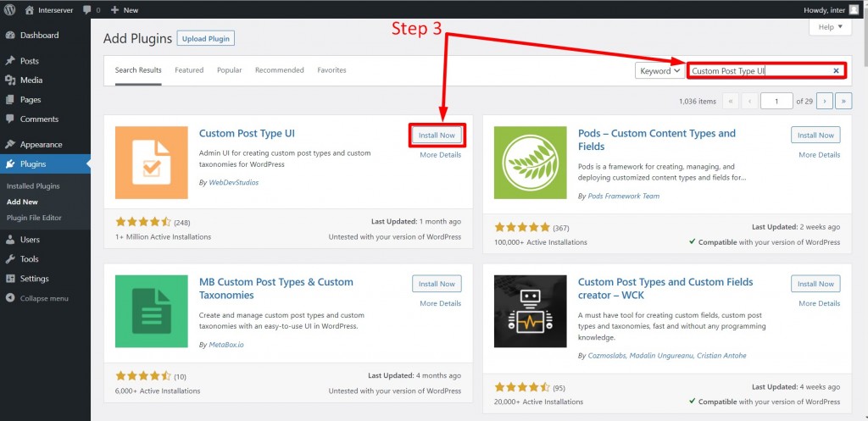868x421 pixels.
Task: Select the Search Results tab
Action: [x=138, y=70]
